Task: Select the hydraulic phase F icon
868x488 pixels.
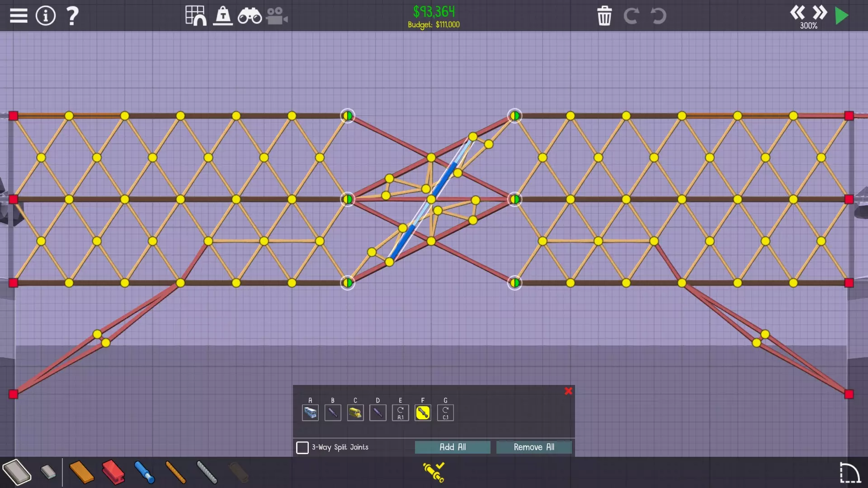Action: pos(423,413)
